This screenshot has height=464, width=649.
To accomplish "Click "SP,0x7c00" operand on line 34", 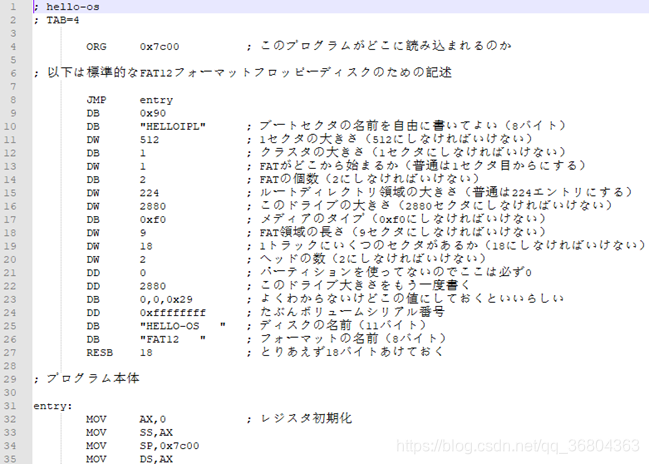I will tap(169, 446).
